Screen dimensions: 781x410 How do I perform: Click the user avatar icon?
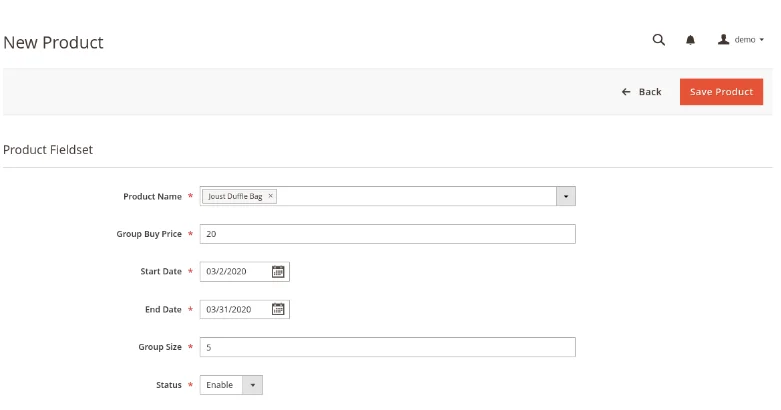click(723, 40)
